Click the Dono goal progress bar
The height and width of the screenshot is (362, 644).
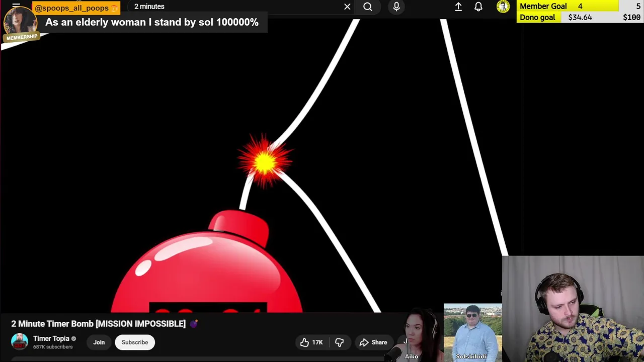click(x=580, y=17)
